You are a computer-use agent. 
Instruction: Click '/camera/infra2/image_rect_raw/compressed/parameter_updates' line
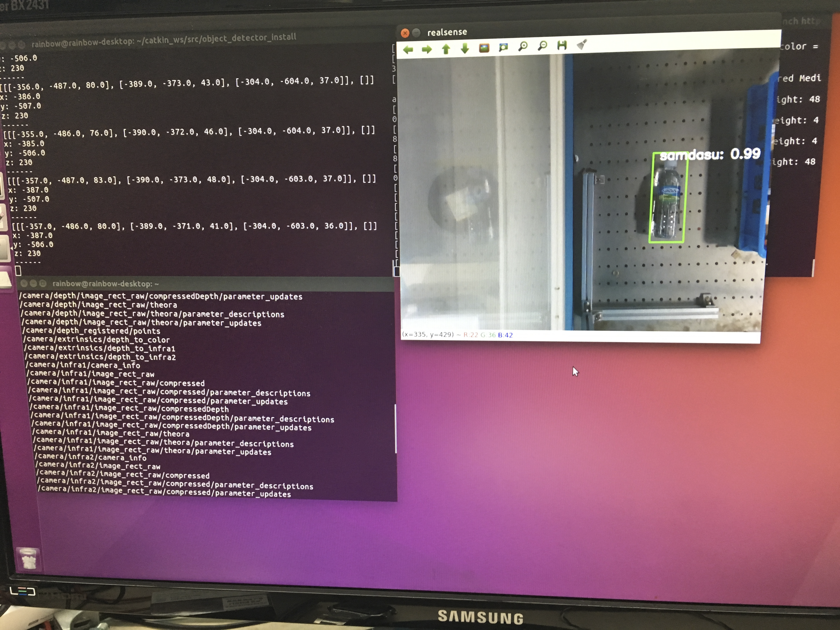coord(164,492)
